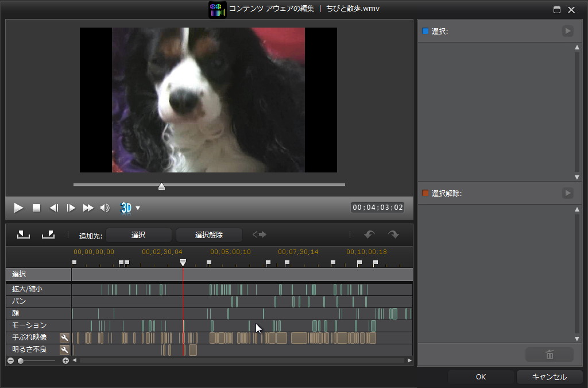Image resolution: width=588 pixels, height=388 pixels.
Task: Click the scene marker at timeline start
Action: (74, 262)
